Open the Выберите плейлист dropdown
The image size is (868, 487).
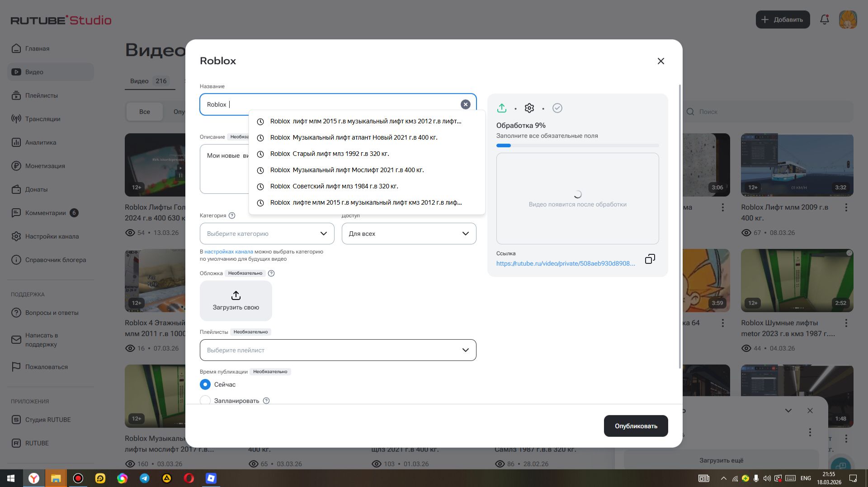(338, 350)
